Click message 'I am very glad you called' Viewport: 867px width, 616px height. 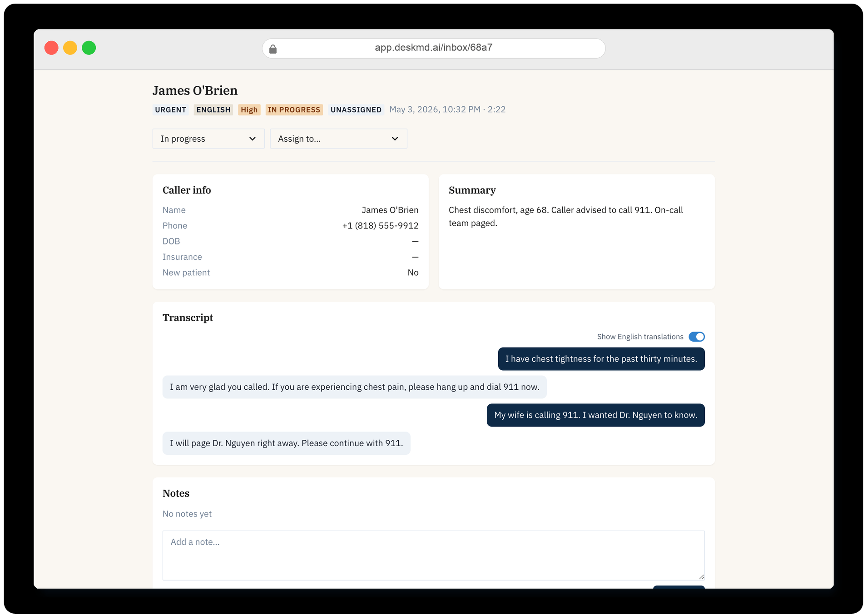coord(355,387)
